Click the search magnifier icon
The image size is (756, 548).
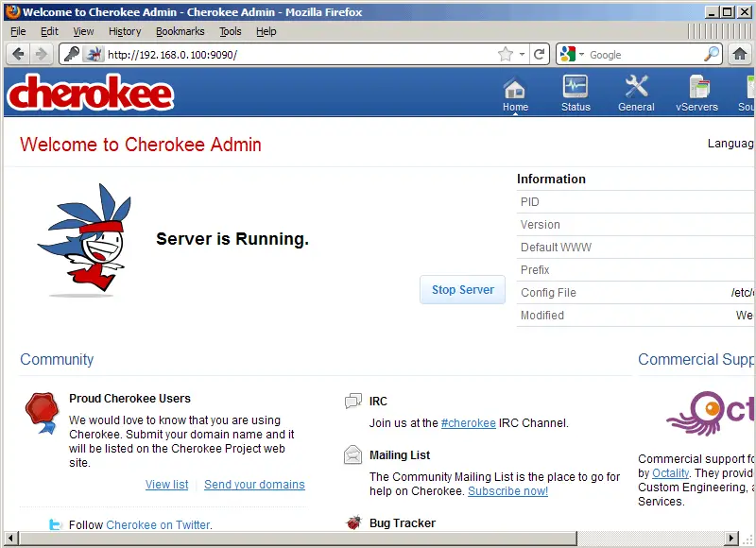click(712, 54)
